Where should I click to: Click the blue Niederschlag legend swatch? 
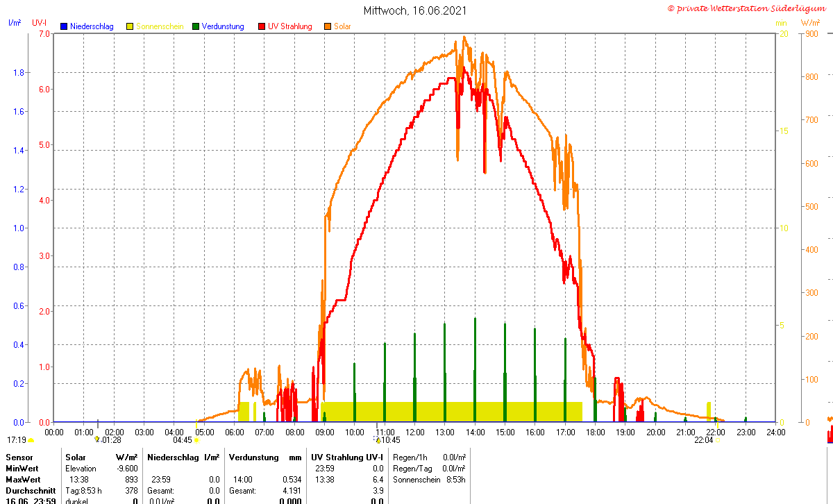pos(64,26)
